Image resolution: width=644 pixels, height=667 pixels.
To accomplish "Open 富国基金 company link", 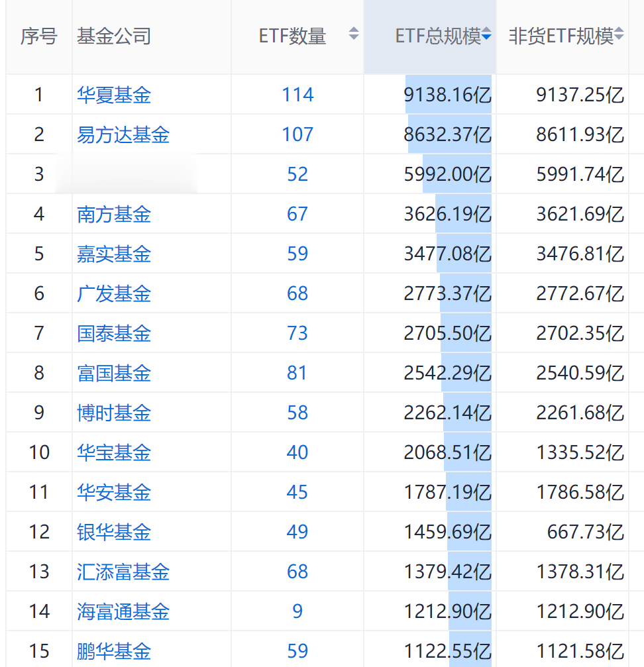I will click(113, 374).
